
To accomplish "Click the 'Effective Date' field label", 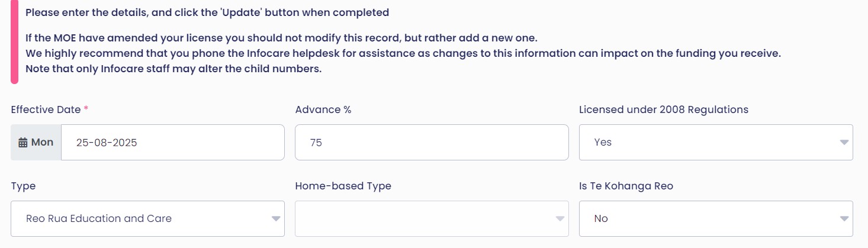I will pyautogui.click(x=46, y=109).
